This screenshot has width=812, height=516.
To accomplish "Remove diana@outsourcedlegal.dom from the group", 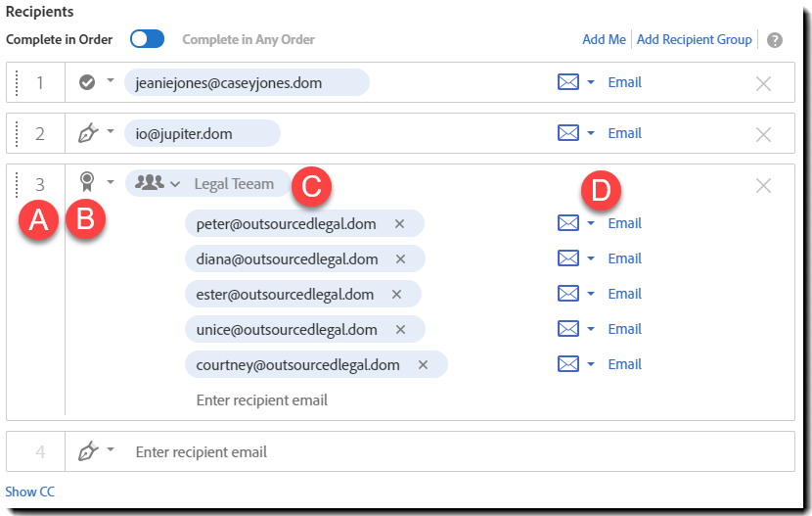I will (x=400, y=259).
